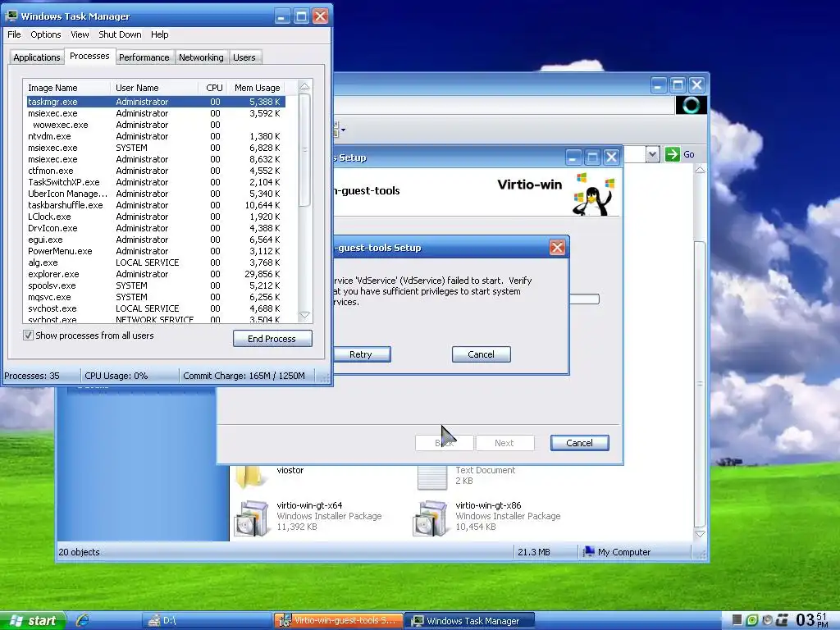Screen dimensions: 840x630
Task: Switch to D:\ taskbar button
Action: (x=207, y=620)
